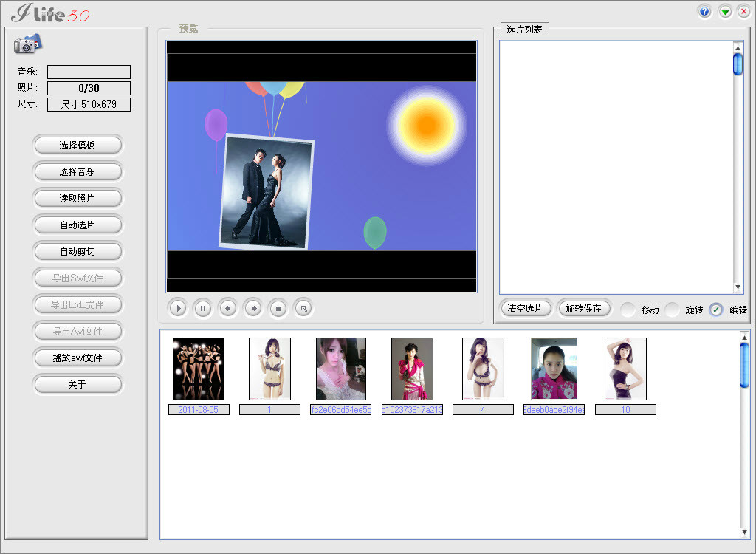Open the 关于 about dialog

78,384
